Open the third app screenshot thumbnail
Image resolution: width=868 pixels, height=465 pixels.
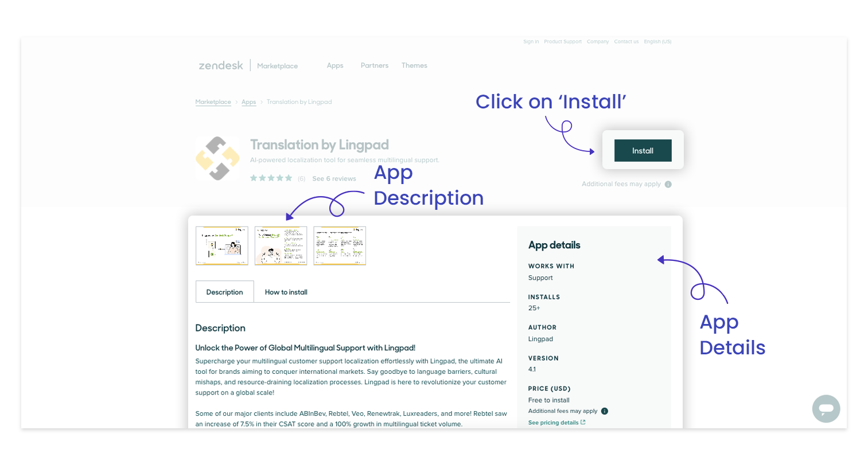click(340, 245)
